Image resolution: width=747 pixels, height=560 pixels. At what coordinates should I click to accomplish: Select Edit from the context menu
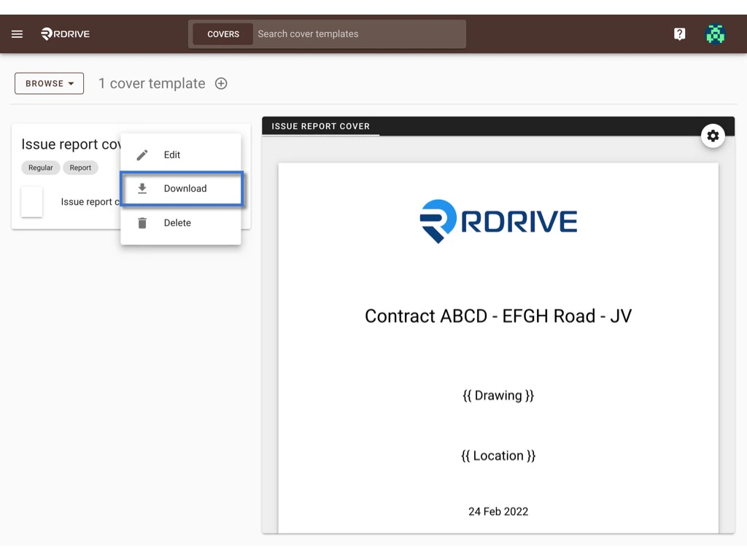click(x=181, y=155)
